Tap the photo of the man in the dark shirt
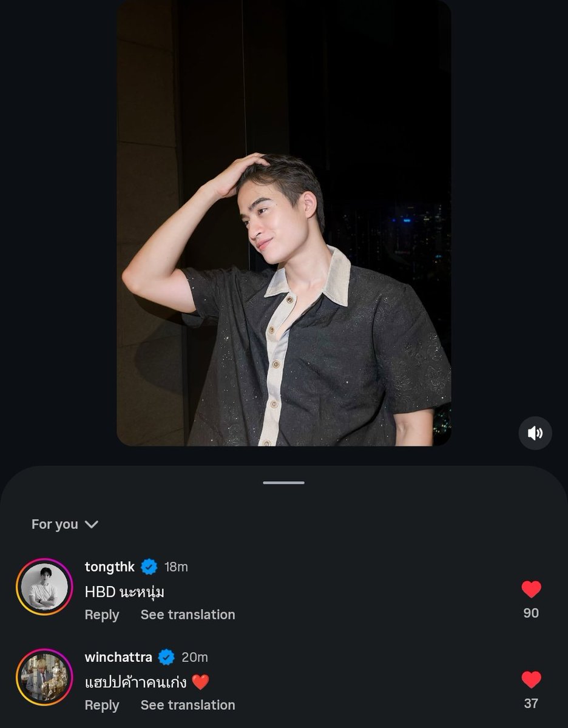Viewport: 568px width, 728px height. point(283,223)
